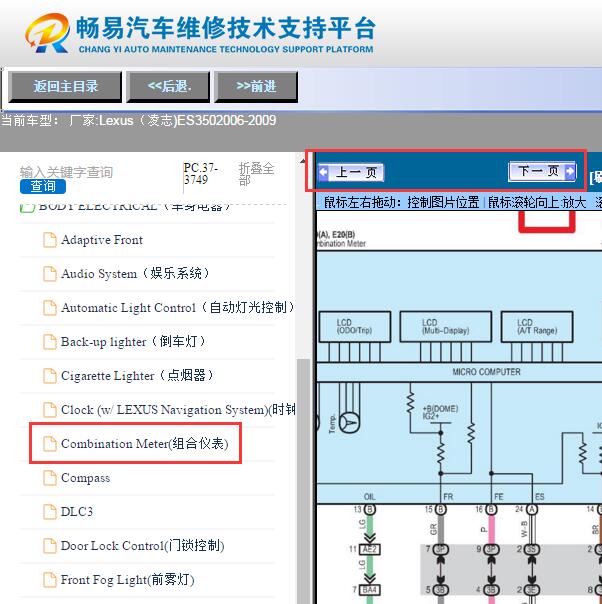Click the page icon beside Automatic Light Control
This screenshot has height=604, width=602.
pyautogui.click(x=49, y=307)
